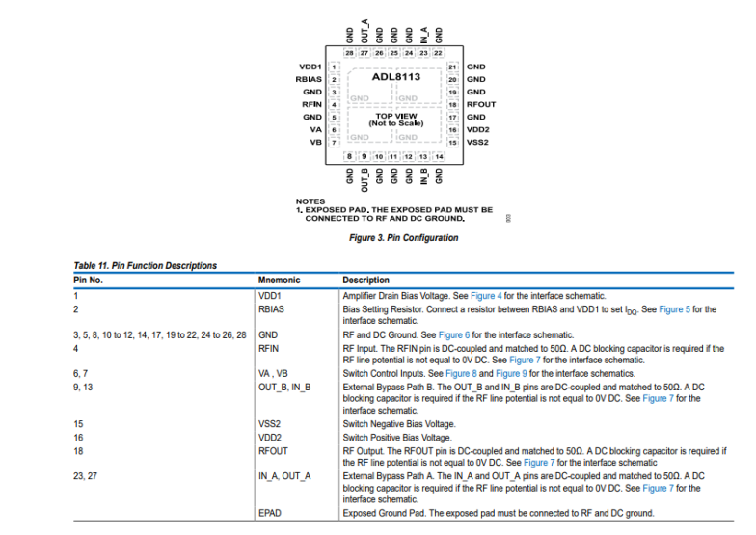Image resolution: width=756 pixels, height=535 pixels.
Task: Select the 'OUT_B, IN_B' mnemonic cell
Action: click(x=284, y=388)
